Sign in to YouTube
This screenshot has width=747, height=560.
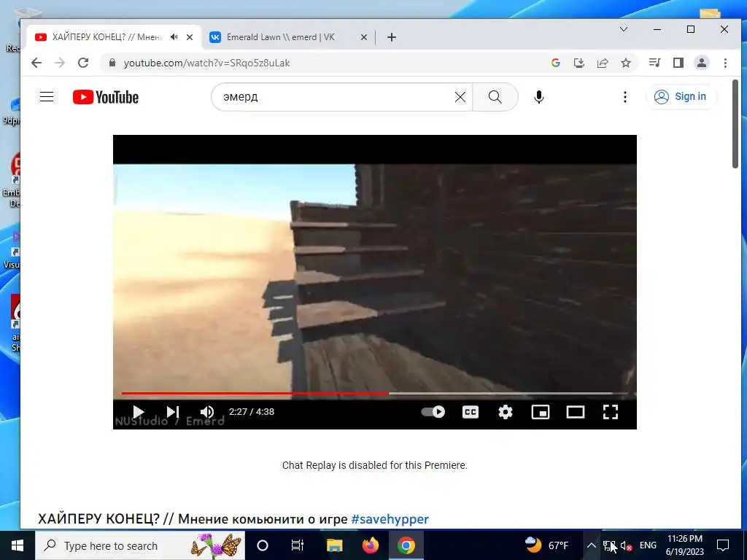pos(681,97)
